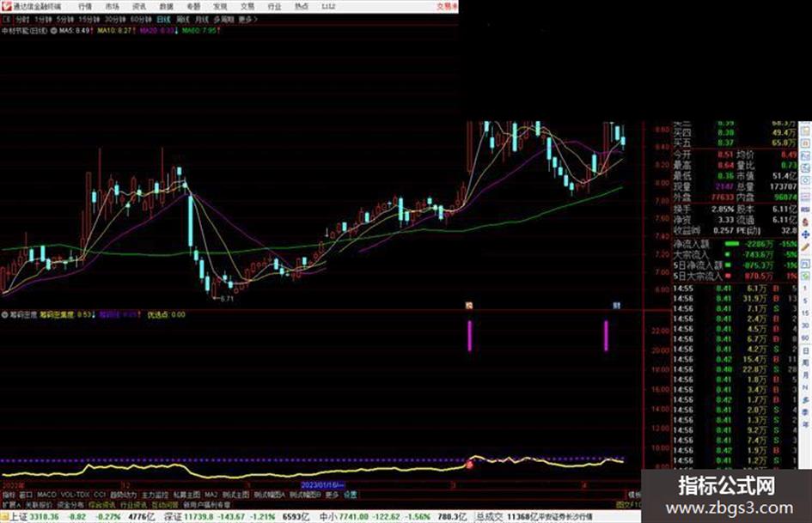Image resolution: width=812 pixels, height=523 pixels.
Task: Open the 发现 menu
Action: pos(220,7)
